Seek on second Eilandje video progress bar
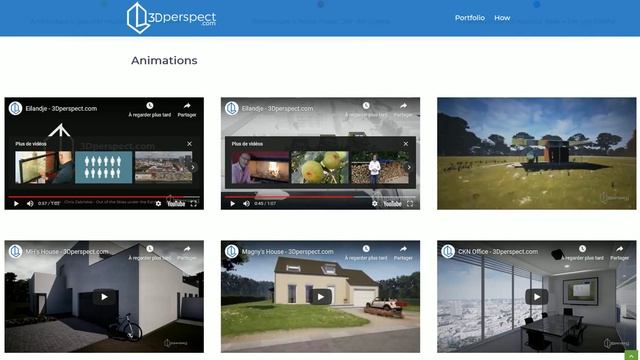 point(320,197)
